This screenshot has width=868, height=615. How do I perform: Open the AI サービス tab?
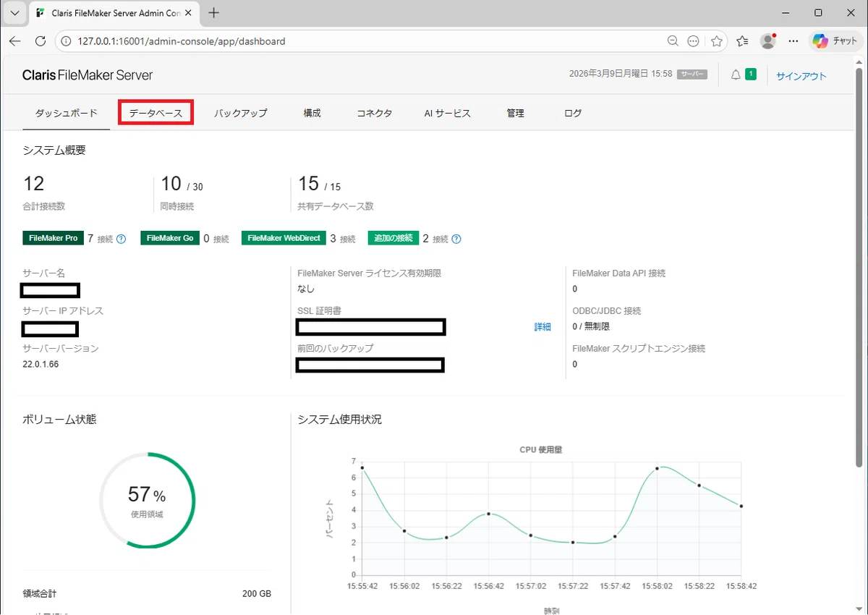448,113
